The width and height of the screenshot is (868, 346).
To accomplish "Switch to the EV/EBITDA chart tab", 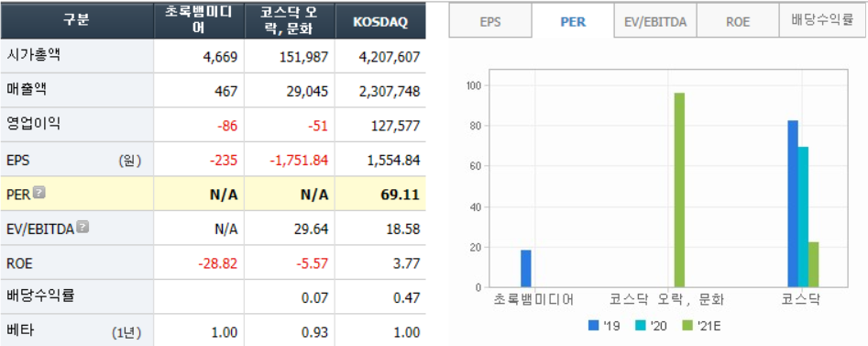I will (x=655, y=22).
